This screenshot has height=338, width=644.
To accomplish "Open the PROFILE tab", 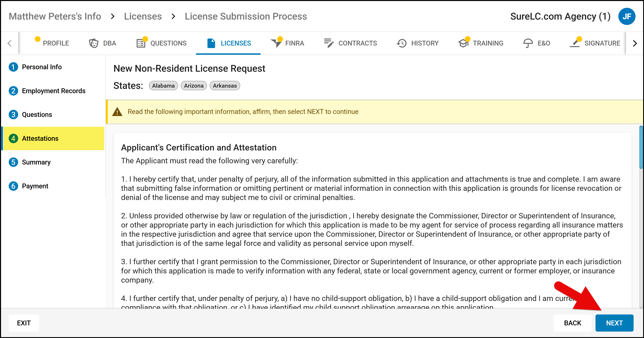I will (52, 43).
